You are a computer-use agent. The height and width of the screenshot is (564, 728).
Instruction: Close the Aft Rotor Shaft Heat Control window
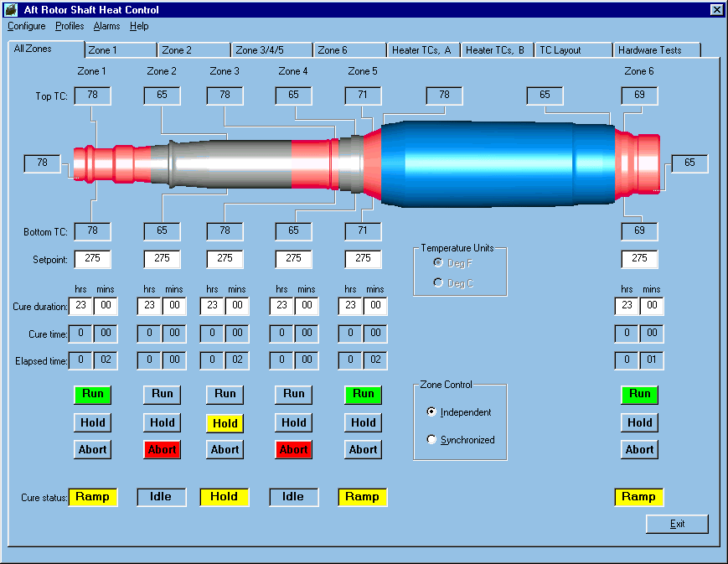(716, 10)
